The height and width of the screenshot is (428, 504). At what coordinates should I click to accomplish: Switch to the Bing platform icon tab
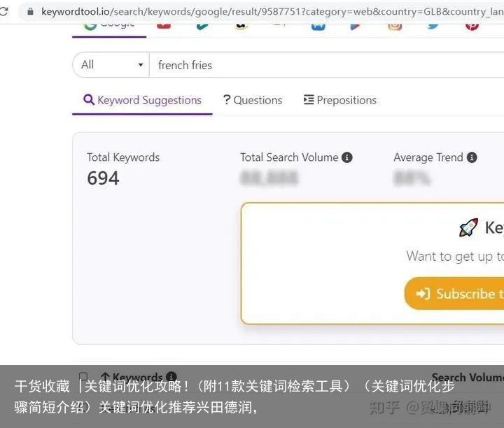pos(202,26)
